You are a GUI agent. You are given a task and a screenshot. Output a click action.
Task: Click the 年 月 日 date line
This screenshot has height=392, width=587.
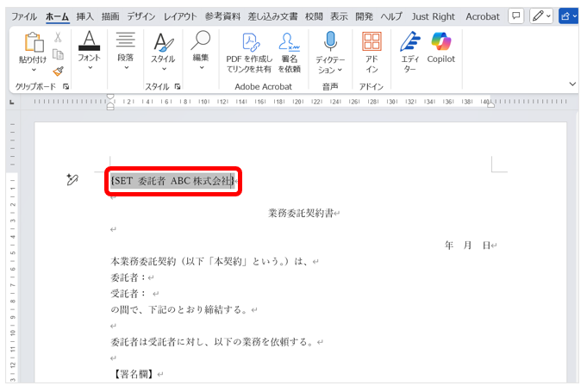pos(467,246)
